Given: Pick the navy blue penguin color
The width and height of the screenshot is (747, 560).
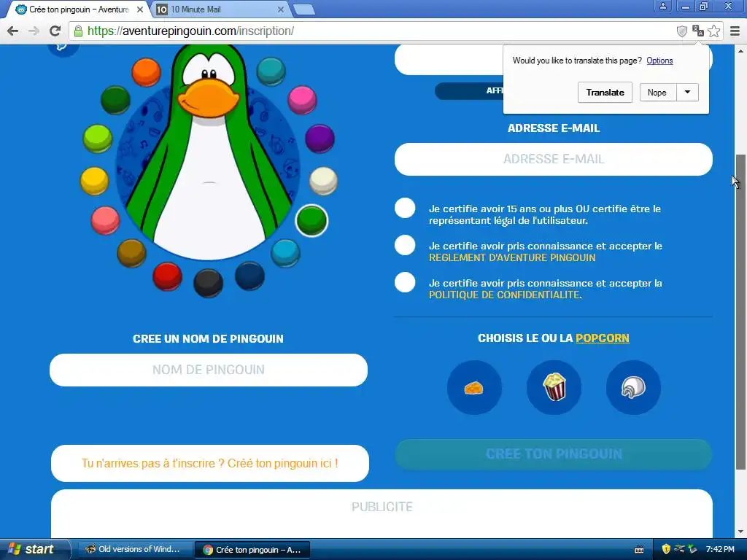Looking at the screenshot, I should [249, 276].
